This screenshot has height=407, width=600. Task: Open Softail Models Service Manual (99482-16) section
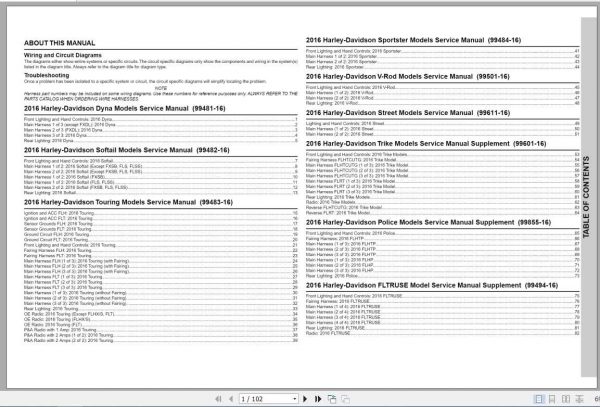(127, 150)
